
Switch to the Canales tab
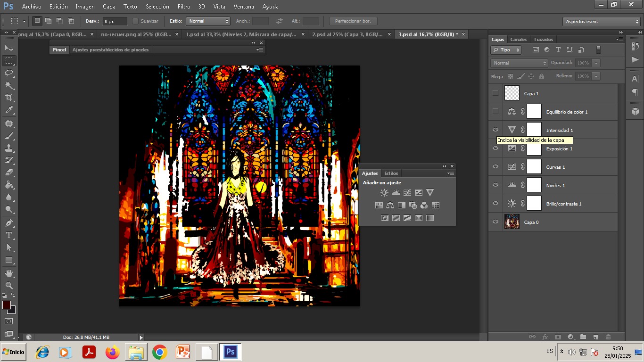(519, 39)
